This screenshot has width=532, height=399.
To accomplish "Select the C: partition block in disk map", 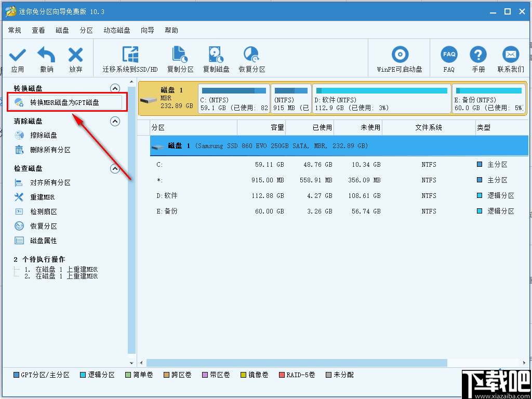I will point(233,98).
